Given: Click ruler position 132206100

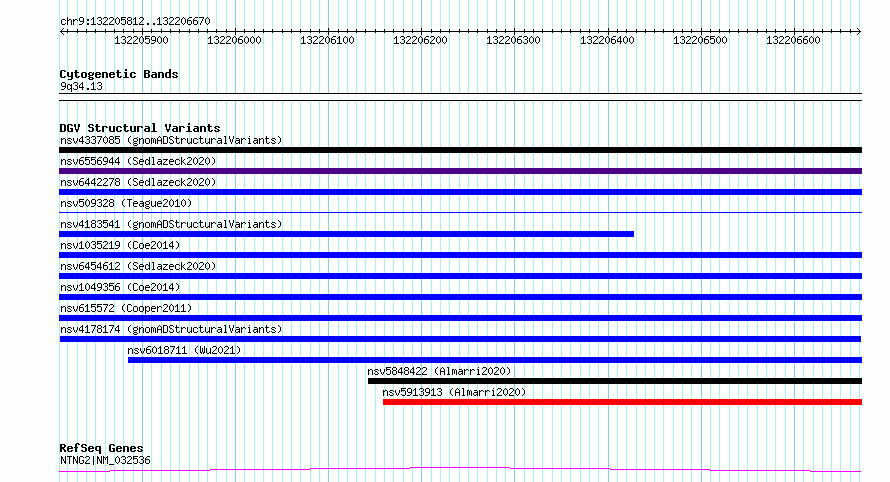Looking at the screenshot, I should click(328, 40).
